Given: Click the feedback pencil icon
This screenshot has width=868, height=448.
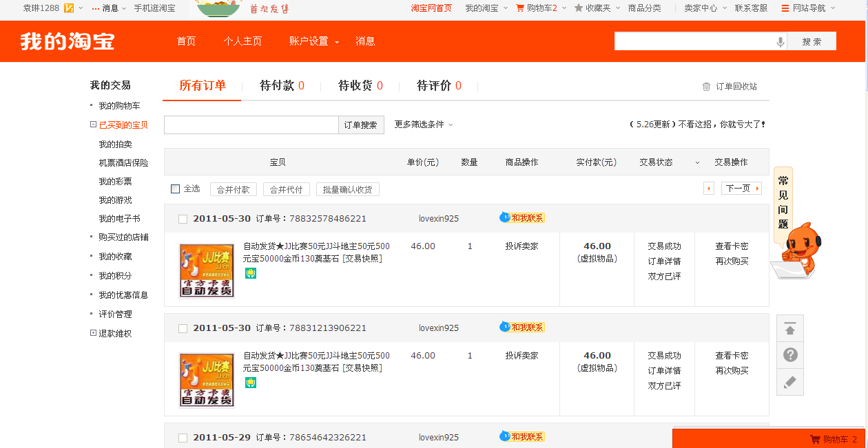Looking at the screenshot, I should pyautogui.click(x=790, y=382).
